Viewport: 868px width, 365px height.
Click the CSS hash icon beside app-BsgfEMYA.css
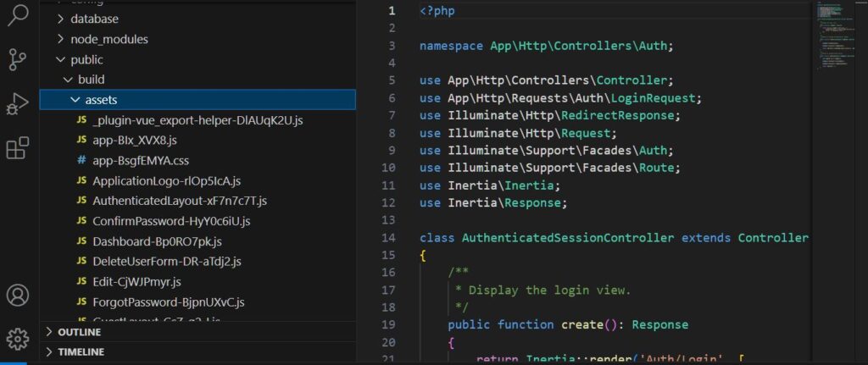[82, 161]
